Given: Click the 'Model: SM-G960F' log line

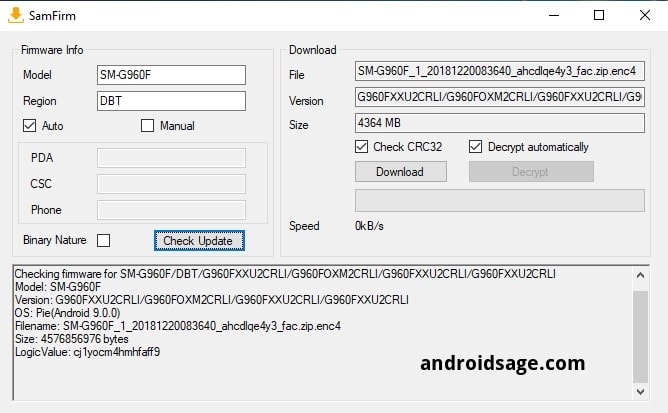Looking at the screenshot, I should click(58, 287).
